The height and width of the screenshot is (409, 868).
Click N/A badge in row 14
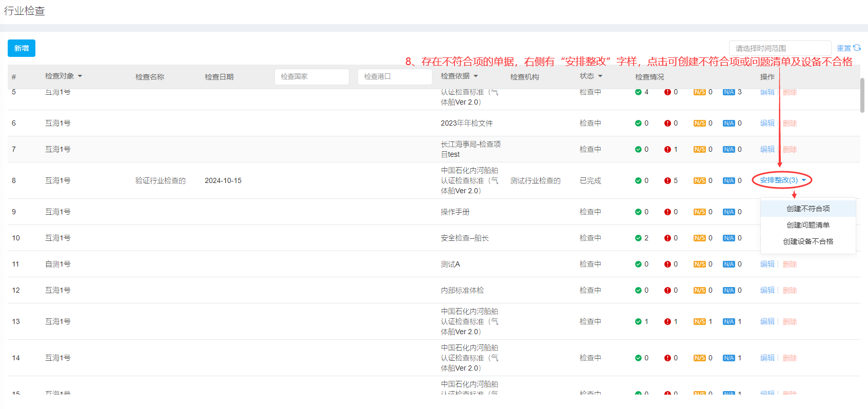click(x=729, y=358)
